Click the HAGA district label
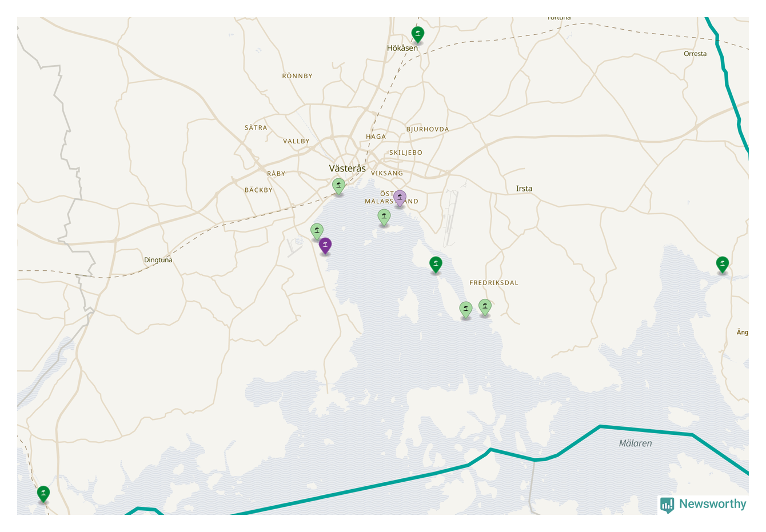The width and height of the screenshot is (766, 532). pyautogui.click(x=376, y=137)
